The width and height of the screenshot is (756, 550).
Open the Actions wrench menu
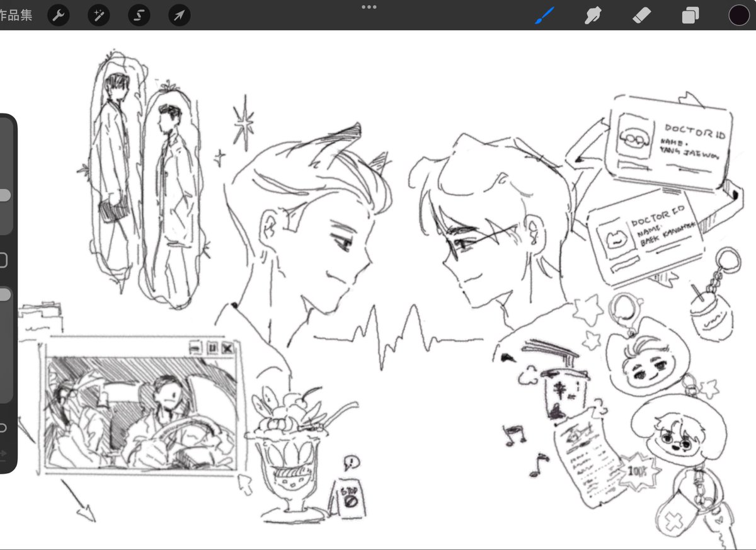pos(59,15)
